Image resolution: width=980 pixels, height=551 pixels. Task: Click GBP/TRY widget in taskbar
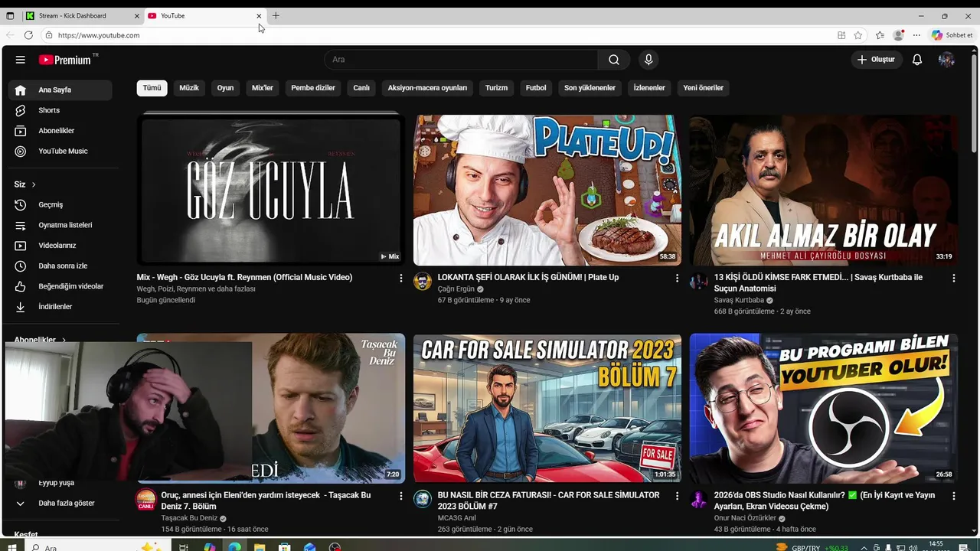coord(812,547)
